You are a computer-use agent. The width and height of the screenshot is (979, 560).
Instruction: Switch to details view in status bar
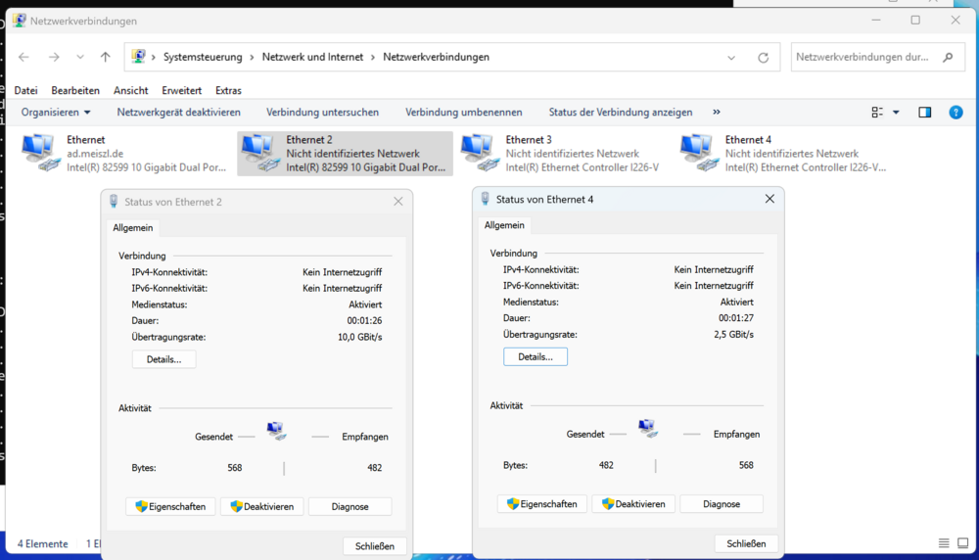tap(944, 543)
